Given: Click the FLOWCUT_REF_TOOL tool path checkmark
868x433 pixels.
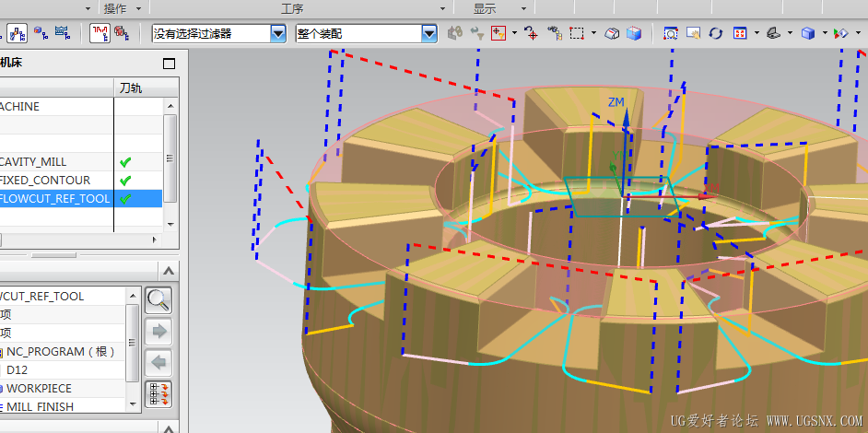Looking at the screenshot, I should [x=125, y=199].
